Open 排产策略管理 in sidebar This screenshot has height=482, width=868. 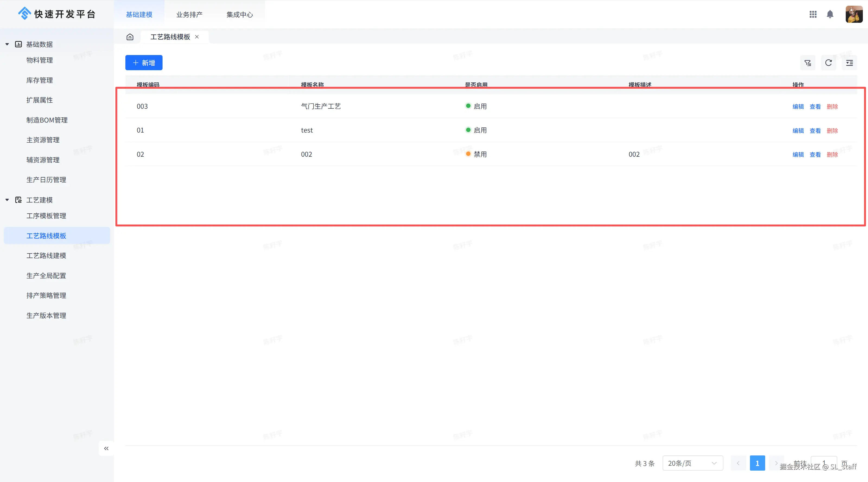[46, 295]
